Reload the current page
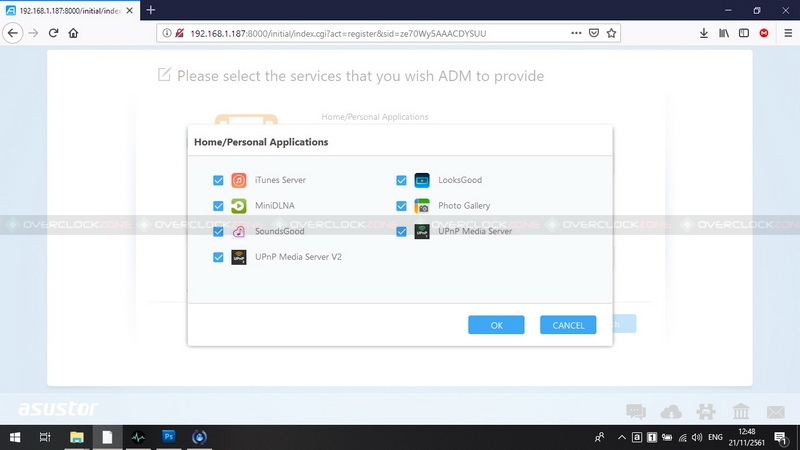 pyautogui.click(x=53, y=33)
